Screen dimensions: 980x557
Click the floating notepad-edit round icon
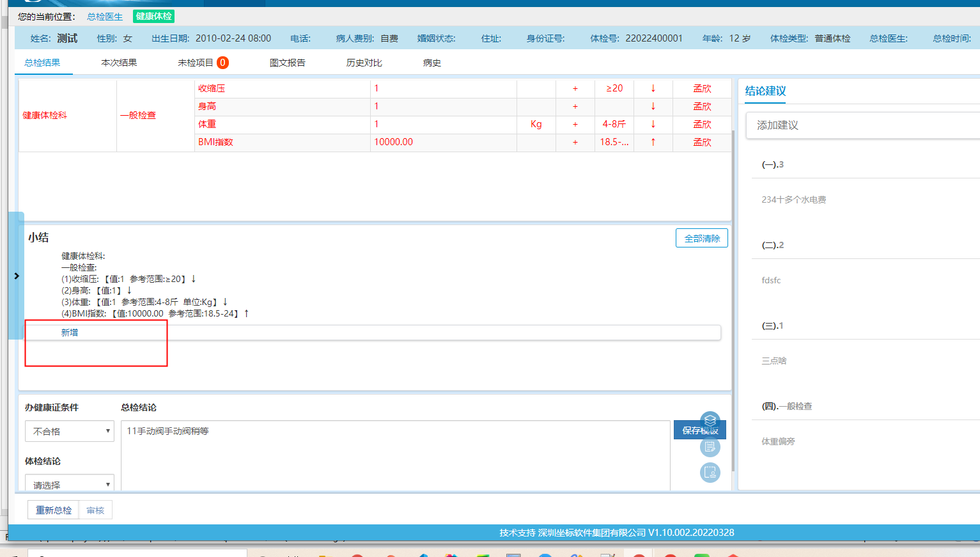710,447
